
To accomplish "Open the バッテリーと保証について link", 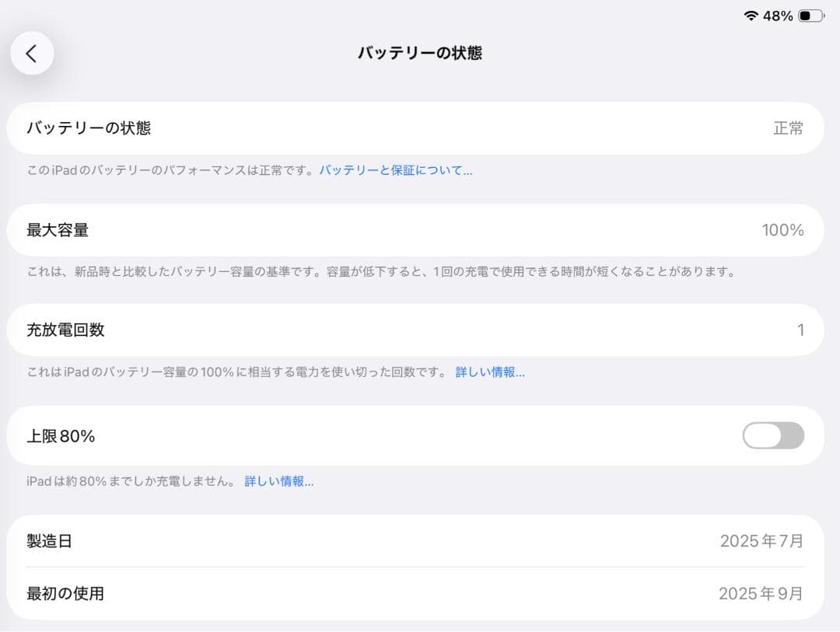I will (395, 171).
